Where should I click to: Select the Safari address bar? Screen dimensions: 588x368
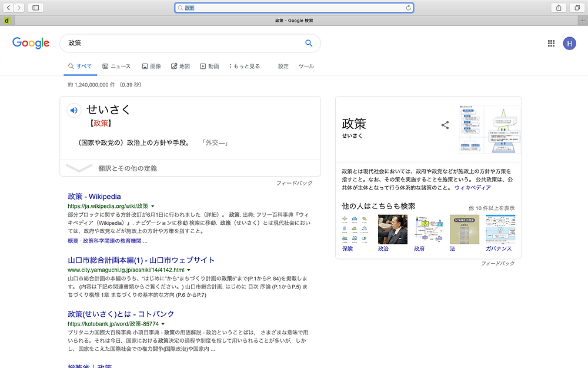point(294,8)
